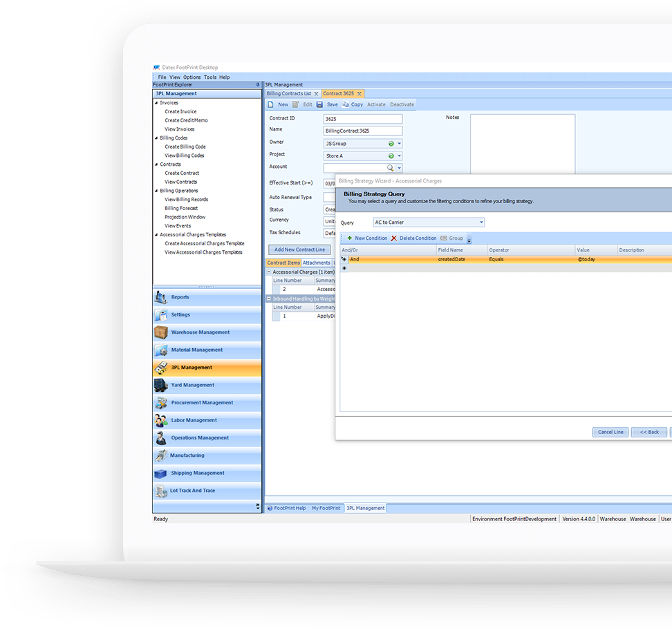Click the Group brackets icon

click(444, 238)
